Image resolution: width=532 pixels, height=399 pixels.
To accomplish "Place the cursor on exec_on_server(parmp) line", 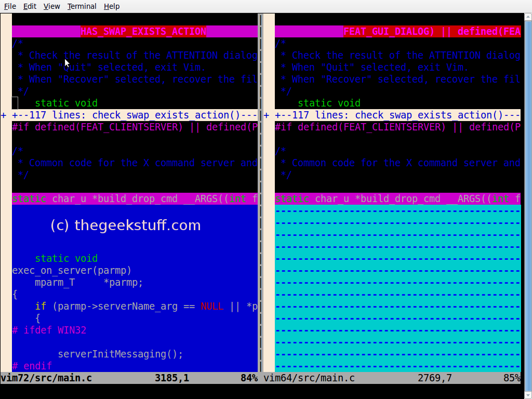I will click(72, 270).
